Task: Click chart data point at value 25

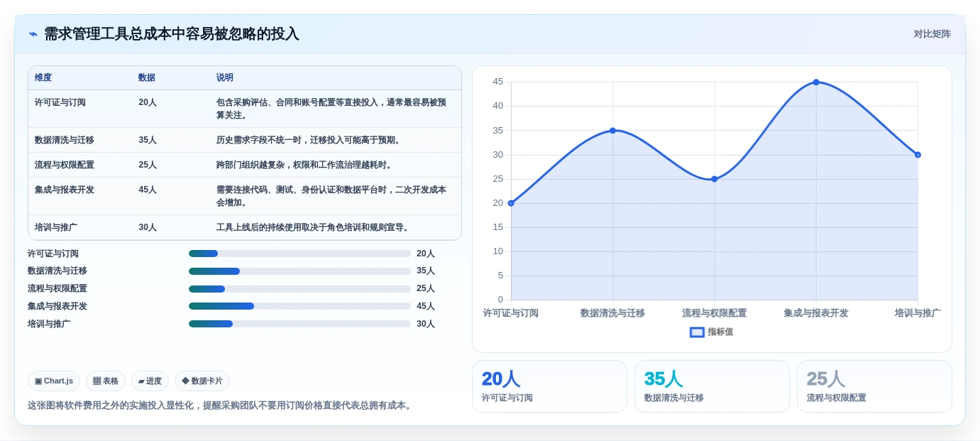Action: pos(715,179)
